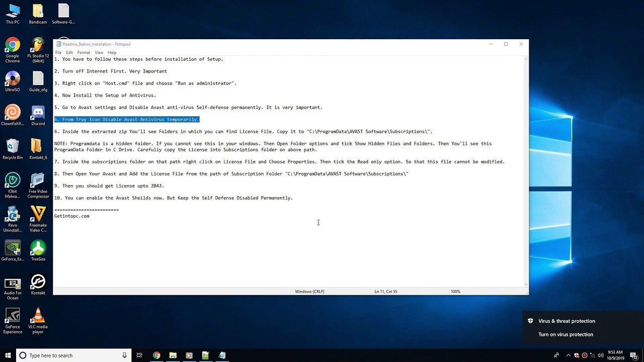Click Turn on virus protection notification
Screen dimensions: 644x362
pyautogui.click(x=566, y=334)
